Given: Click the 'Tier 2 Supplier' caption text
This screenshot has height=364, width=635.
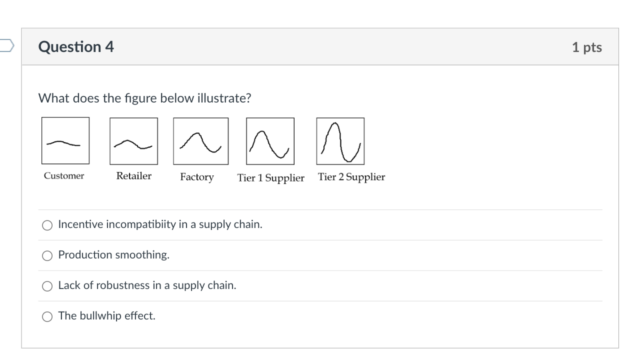Looking at the screenshot, I should tap(351, 177).
